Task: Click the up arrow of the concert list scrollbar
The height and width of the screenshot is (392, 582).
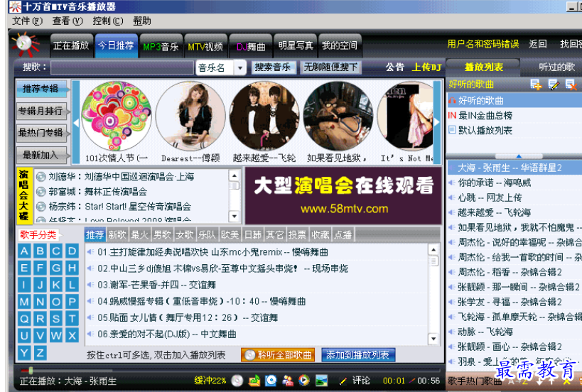Action: click(235, 175)
